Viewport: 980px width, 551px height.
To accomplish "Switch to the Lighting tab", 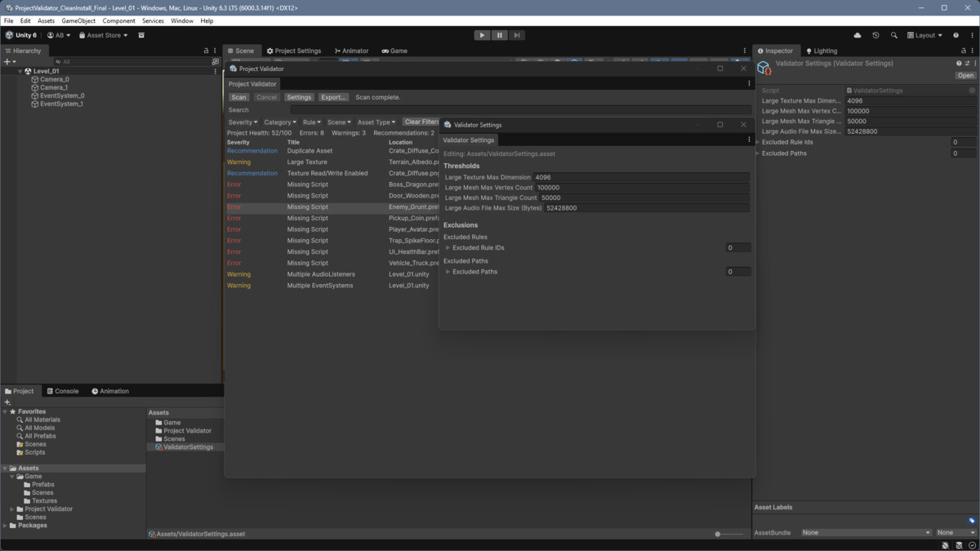I will coord(822,51).
